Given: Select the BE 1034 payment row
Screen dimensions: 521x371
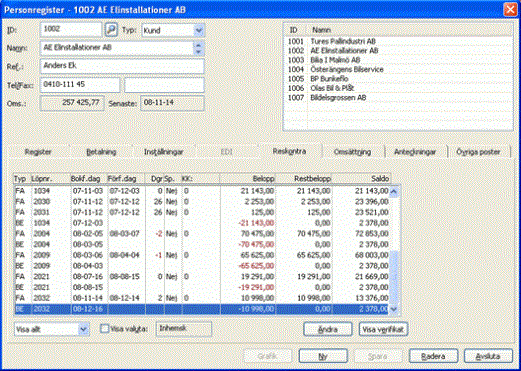Looking at the screenshot, I should [x=202, y=223].
